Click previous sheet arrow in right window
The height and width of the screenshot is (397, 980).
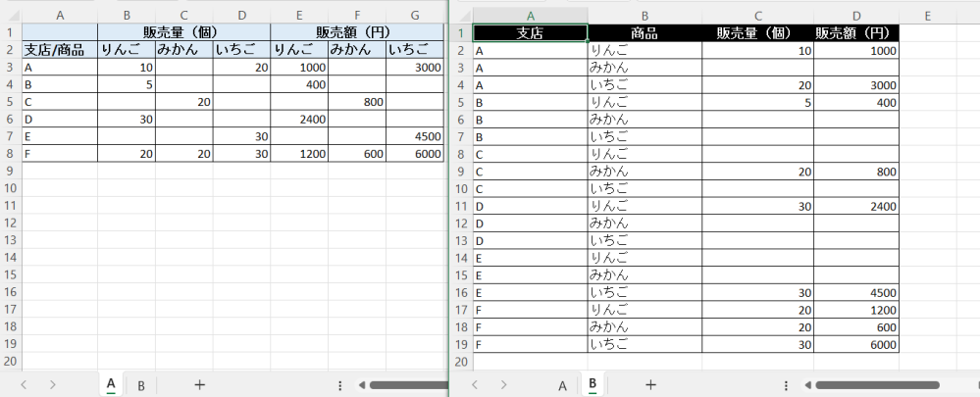tap(476, 385)
